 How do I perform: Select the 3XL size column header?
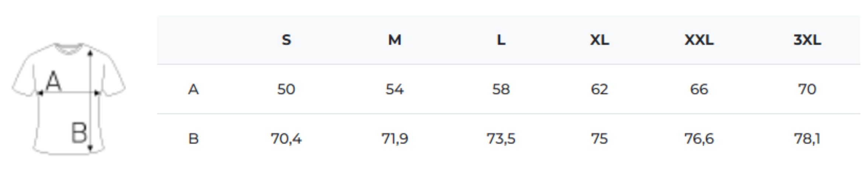tap(807, 40)
